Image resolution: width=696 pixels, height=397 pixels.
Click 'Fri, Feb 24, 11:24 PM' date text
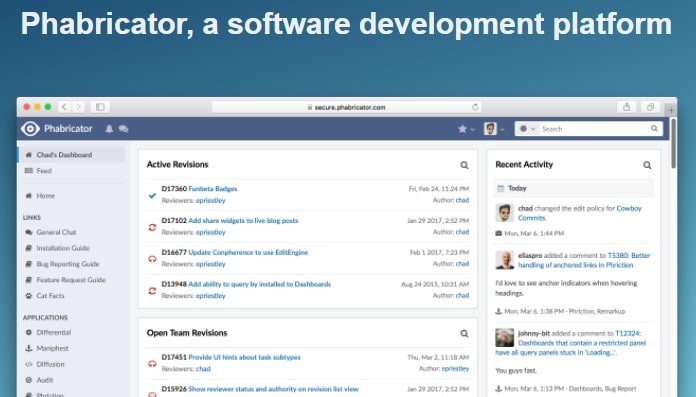(439, 189)
